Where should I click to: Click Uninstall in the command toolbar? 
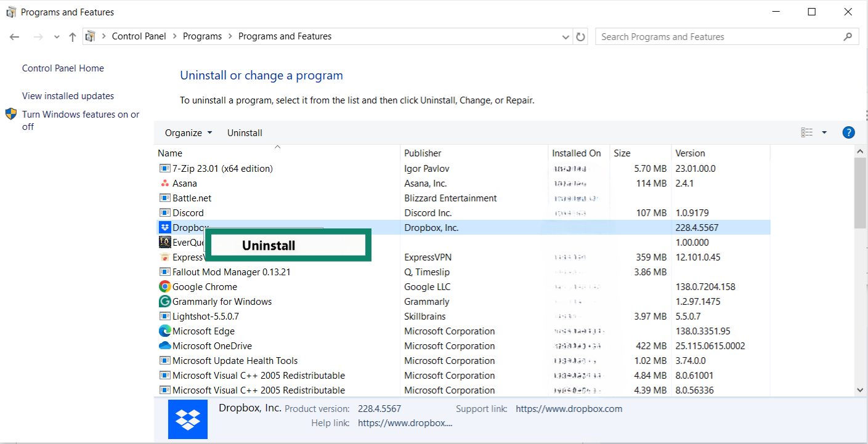click(x=245, y=132)
